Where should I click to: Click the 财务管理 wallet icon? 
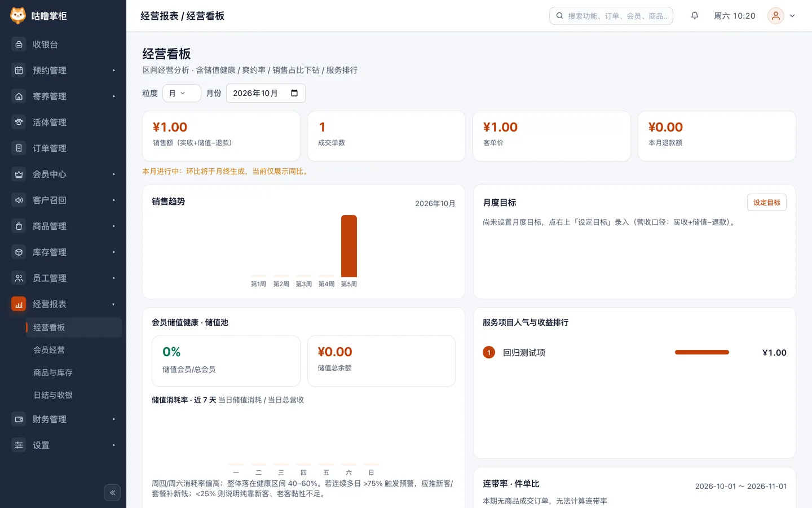(x=19, y=419)
